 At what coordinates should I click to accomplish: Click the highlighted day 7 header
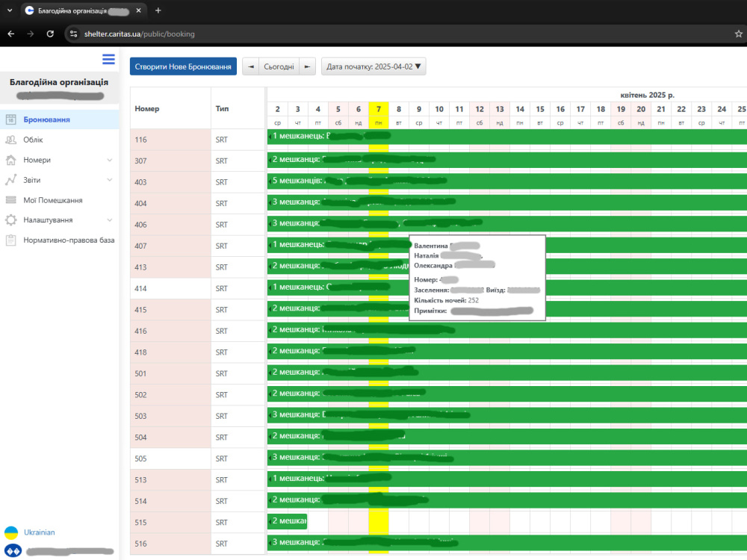click(379, 109)
